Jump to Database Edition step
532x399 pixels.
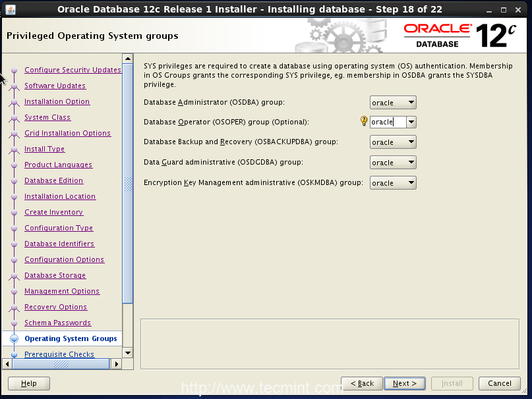[53, 180]
